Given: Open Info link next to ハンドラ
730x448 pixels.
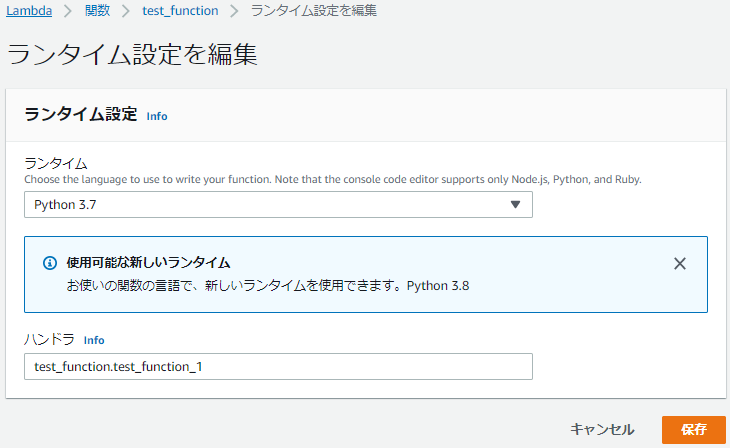Looking at the screenshot, I should 94,340.
